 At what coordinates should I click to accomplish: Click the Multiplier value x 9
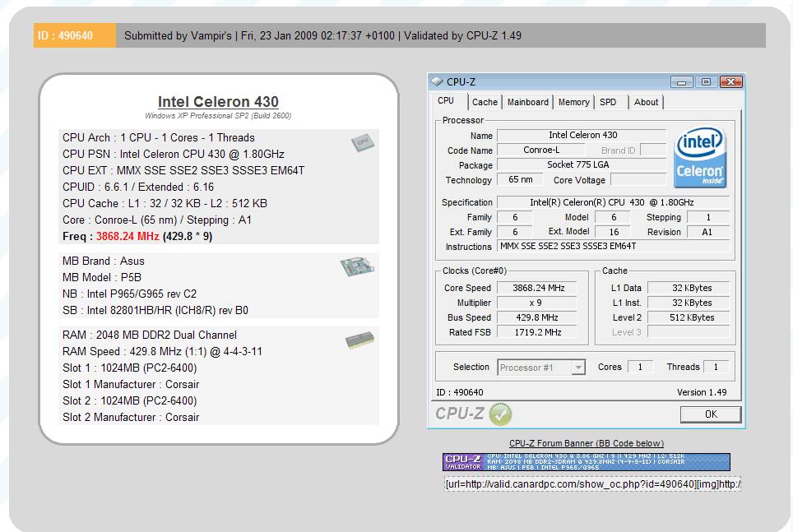tap(537, 303)
